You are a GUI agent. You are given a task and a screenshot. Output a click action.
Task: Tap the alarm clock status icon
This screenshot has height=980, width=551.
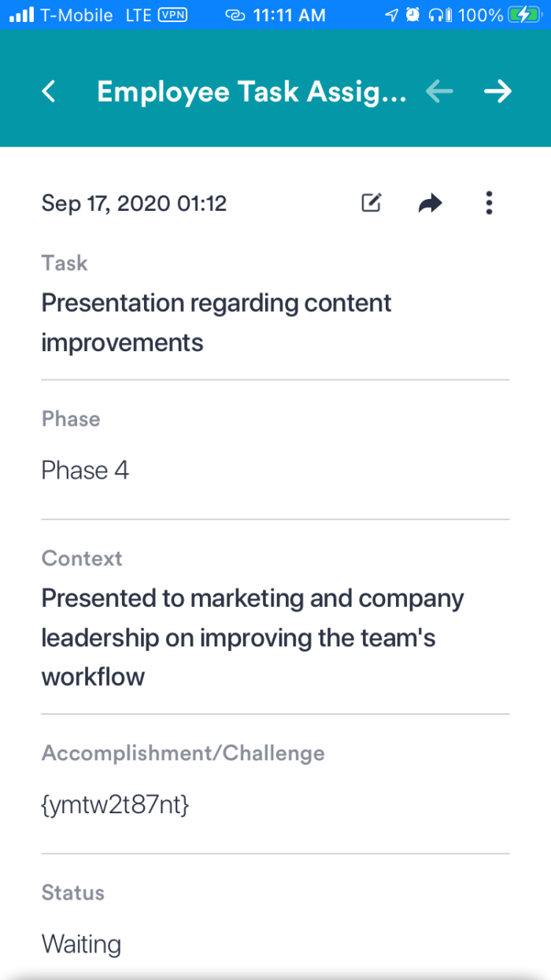[412, 15]
